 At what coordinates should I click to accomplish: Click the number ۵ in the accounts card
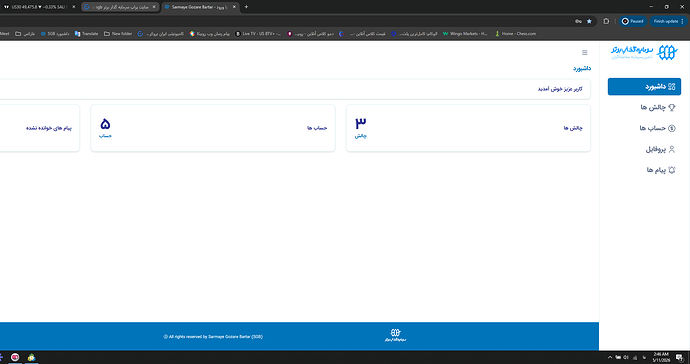point(105,123)
